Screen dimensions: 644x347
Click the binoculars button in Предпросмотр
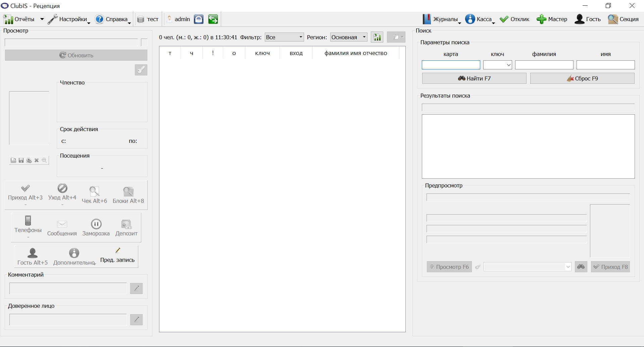click(581, 267)
